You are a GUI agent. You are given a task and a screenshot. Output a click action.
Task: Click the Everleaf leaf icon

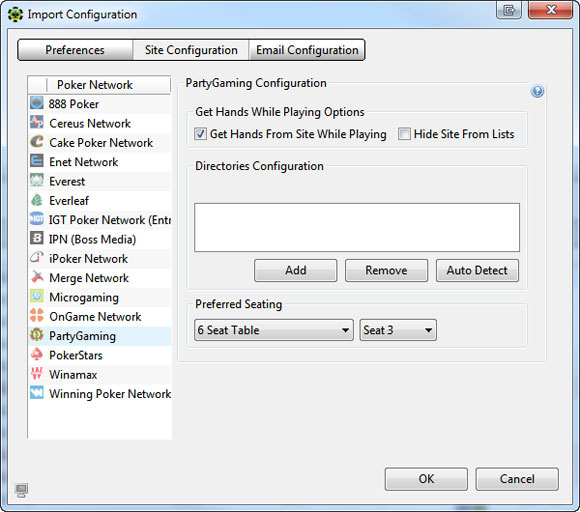click(37, 200)
